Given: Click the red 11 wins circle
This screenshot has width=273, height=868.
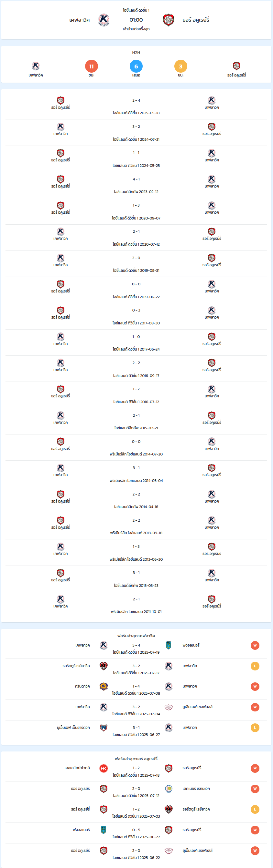Looking at the screenshot, I should tap(92, 66).
